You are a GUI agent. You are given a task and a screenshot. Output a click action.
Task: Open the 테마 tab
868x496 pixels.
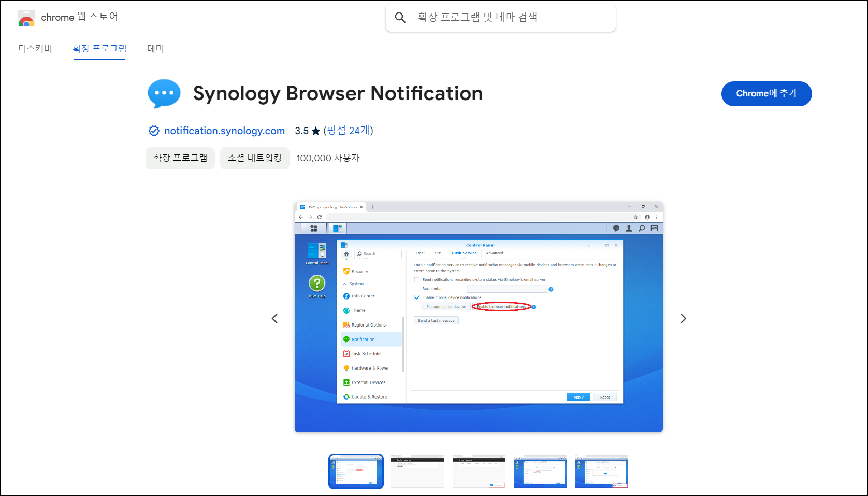click(x=155, y=48)
